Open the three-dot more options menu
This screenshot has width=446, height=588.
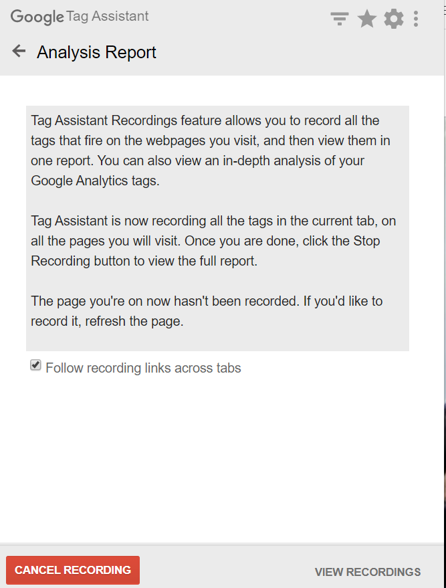point(416,19)
